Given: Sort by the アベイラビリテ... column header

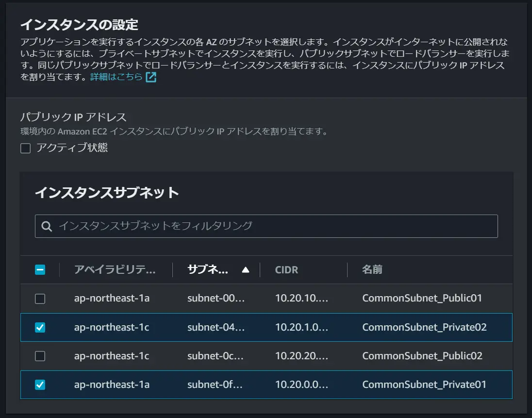Looking at the screenshot, I should [x=115, y=270].
